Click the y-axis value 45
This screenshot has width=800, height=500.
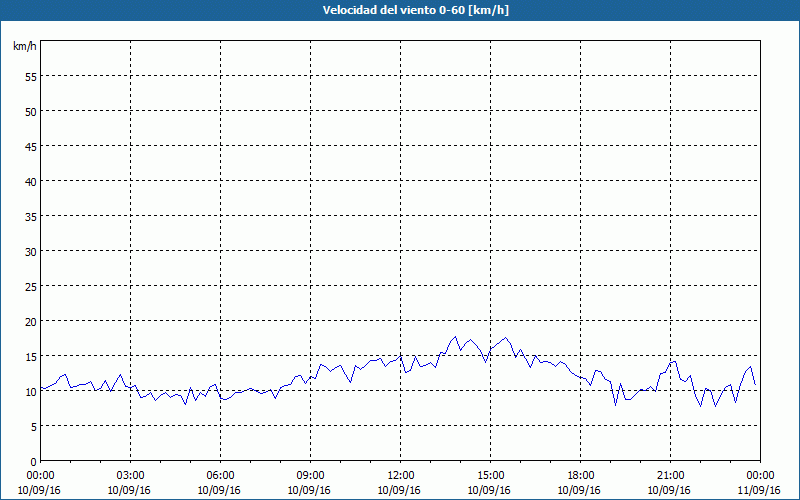(31, 146)
